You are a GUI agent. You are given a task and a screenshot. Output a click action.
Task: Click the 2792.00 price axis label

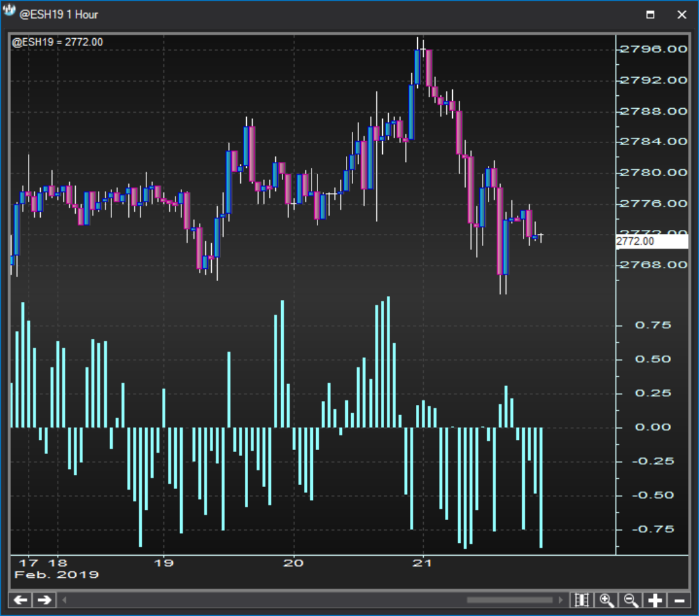[654, 80]
